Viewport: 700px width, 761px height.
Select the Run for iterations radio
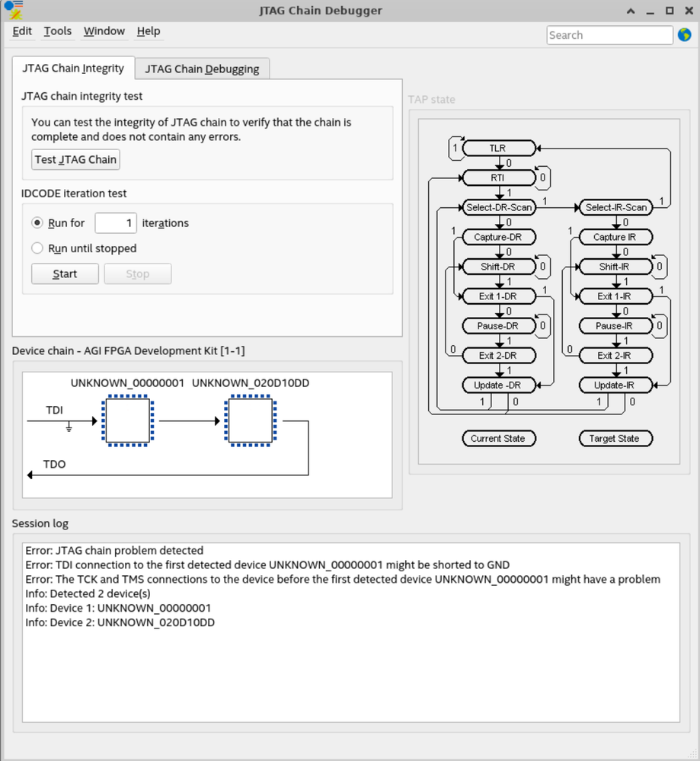[37, 222]
